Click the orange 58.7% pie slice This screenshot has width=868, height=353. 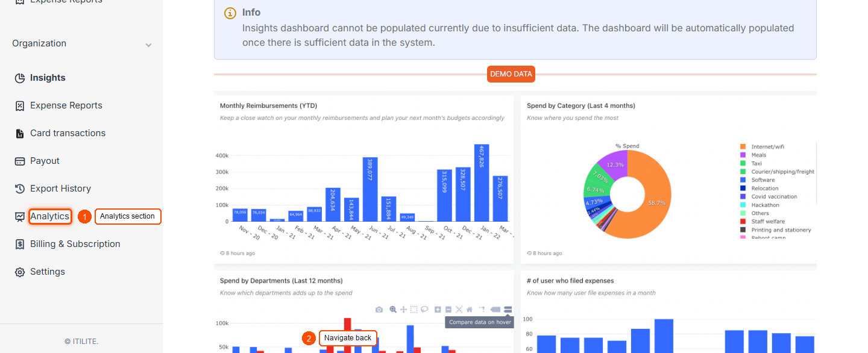point(656,202)
